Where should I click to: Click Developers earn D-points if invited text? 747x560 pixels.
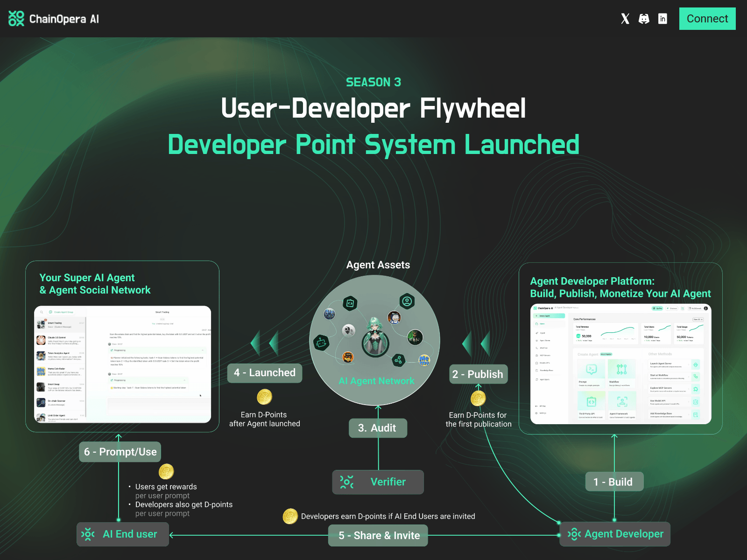(x=388, y=516)
